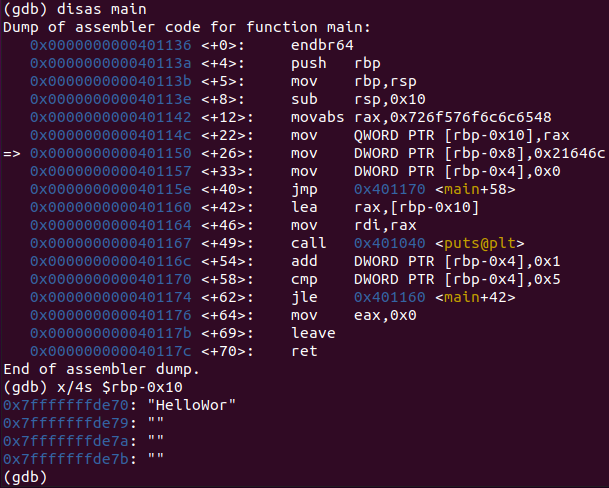Click memory address 0x7fffffffde7b

tap(66, 459)
